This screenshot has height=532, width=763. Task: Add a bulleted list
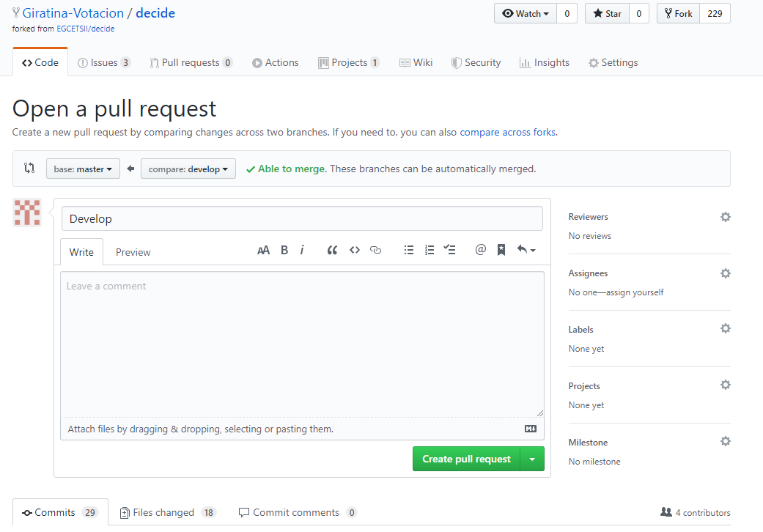coord(409,250)
